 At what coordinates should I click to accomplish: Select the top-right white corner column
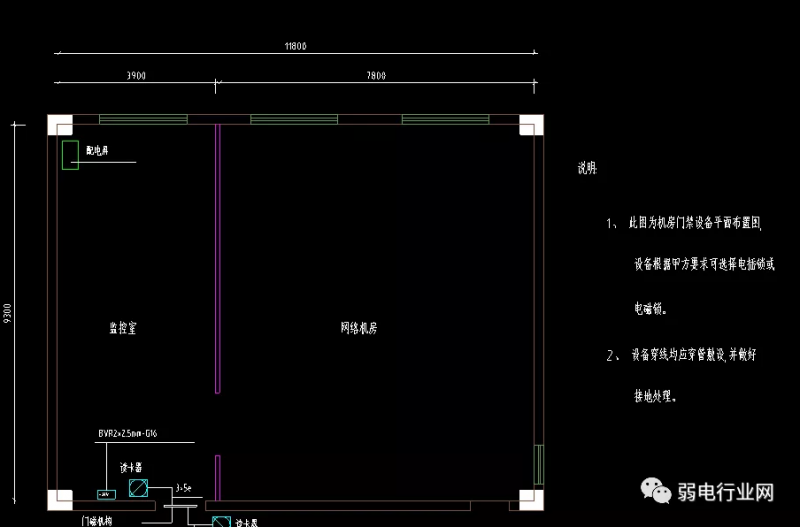click(530, 125)
